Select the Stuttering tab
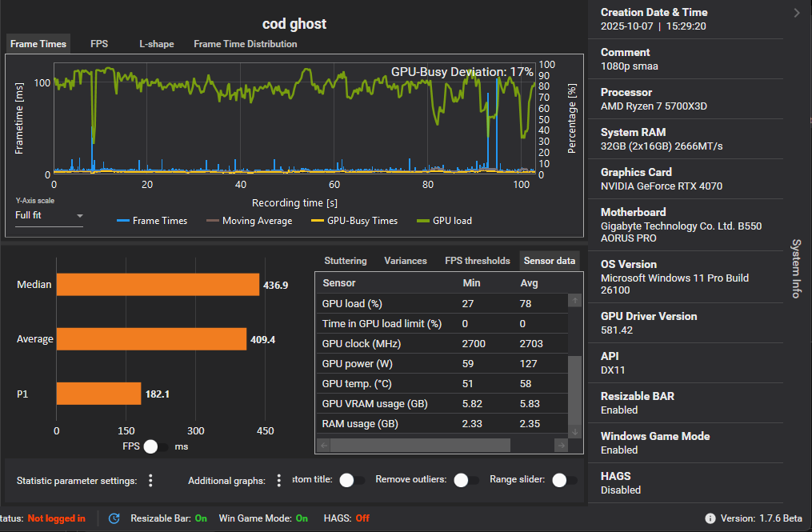 tap(346, 261)
